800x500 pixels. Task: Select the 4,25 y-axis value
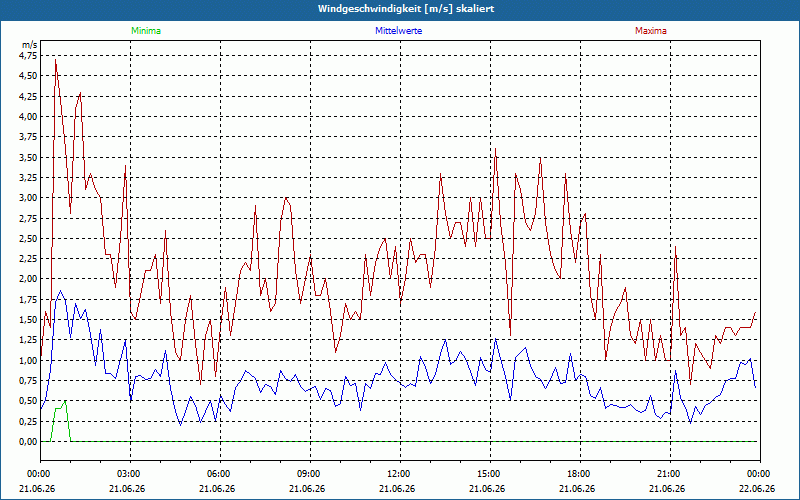[28, 96]
